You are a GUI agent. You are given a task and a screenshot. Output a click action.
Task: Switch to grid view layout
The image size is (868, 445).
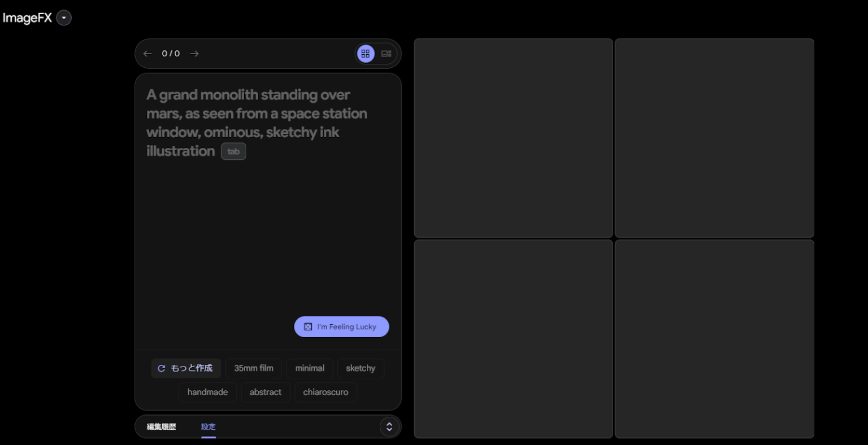point(366,54)
